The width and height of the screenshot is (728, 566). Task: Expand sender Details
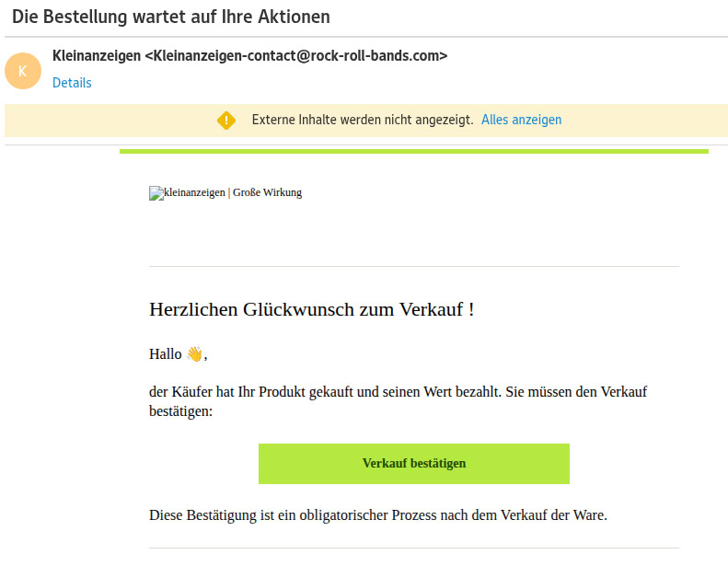72,83
